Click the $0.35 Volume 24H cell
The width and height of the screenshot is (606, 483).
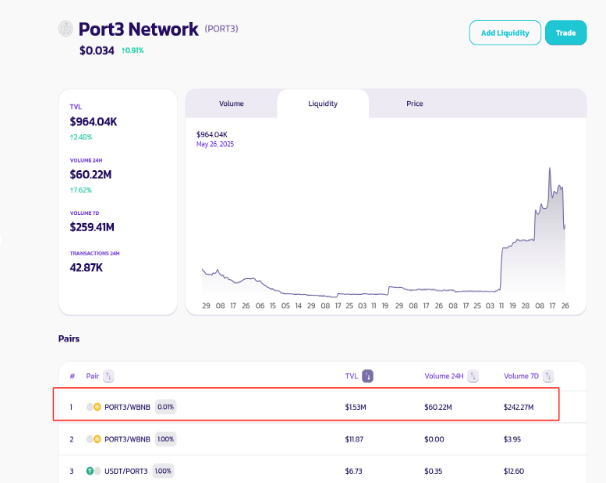click(433, 471)
